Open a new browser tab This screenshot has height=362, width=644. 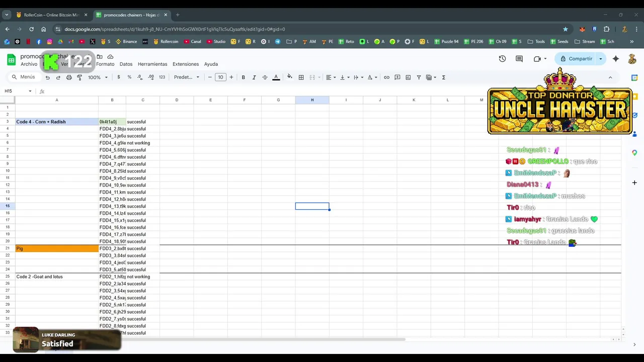tap(178, 15)
